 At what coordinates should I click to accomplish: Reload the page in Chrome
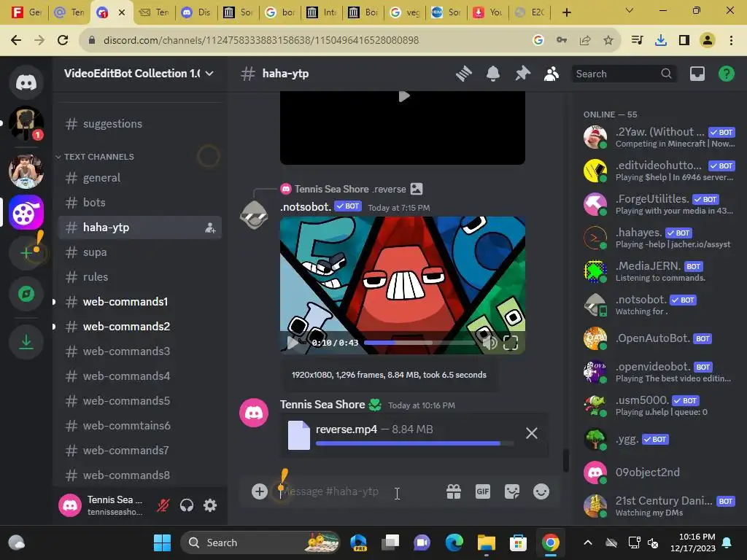click(63, 40)
